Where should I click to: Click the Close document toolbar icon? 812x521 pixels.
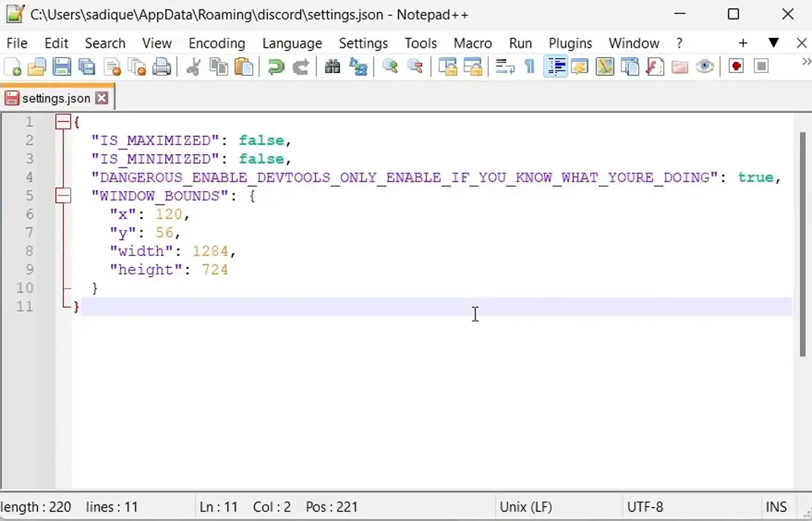tap(112, 67)
